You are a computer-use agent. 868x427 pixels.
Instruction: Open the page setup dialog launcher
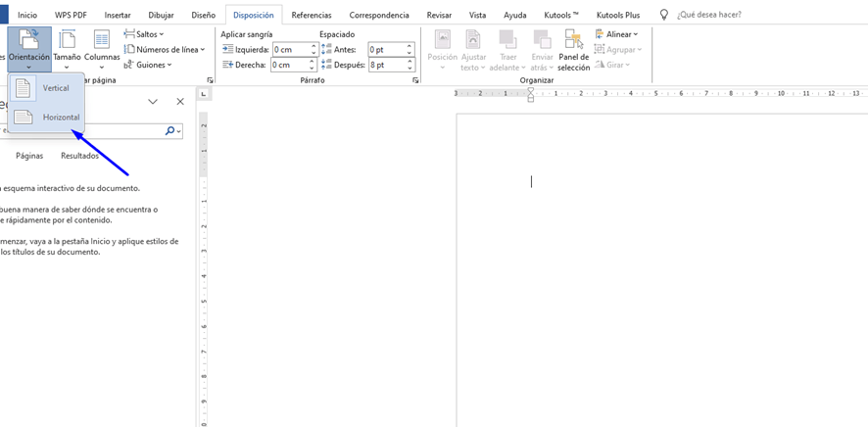[210, 80]
